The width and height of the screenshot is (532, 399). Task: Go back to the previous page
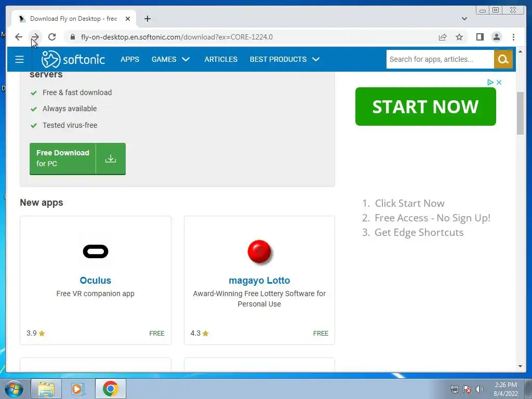[19, 37]
